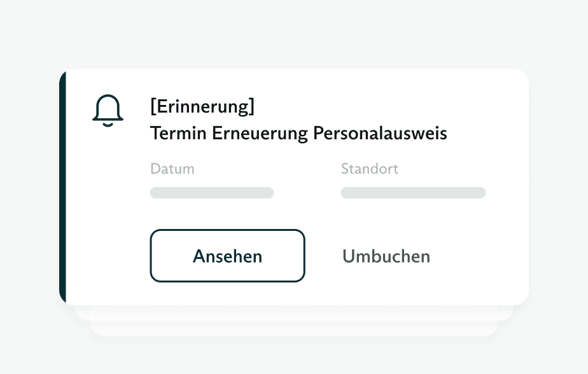Click the Standort grey placeholder bar
The image size is (588, 374).
[413, 193]
